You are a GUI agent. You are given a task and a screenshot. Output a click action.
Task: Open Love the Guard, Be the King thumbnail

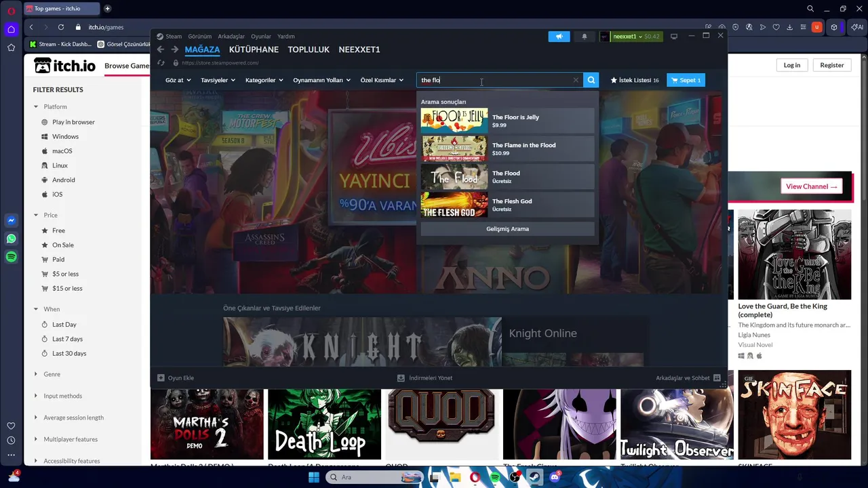coord(794,254)
